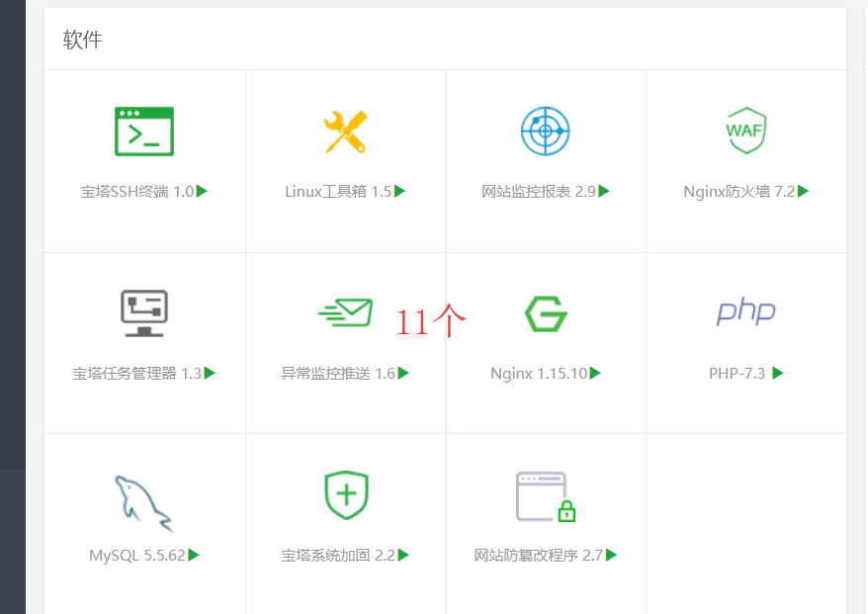Open the PHP-7.3 label

tap(737, 374)
